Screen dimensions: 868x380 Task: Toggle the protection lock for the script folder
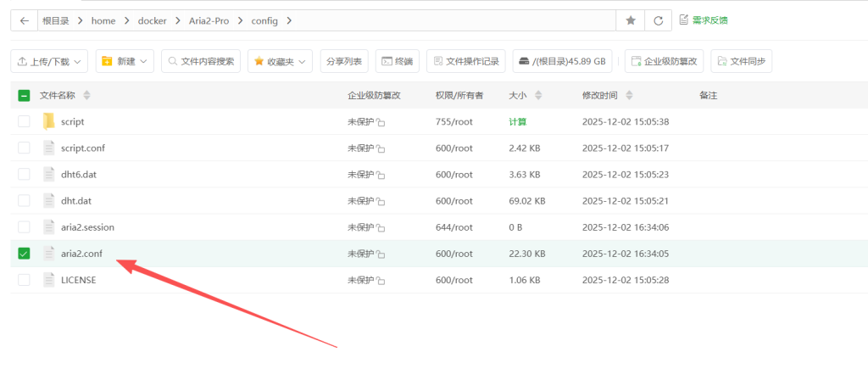point(381,122)
